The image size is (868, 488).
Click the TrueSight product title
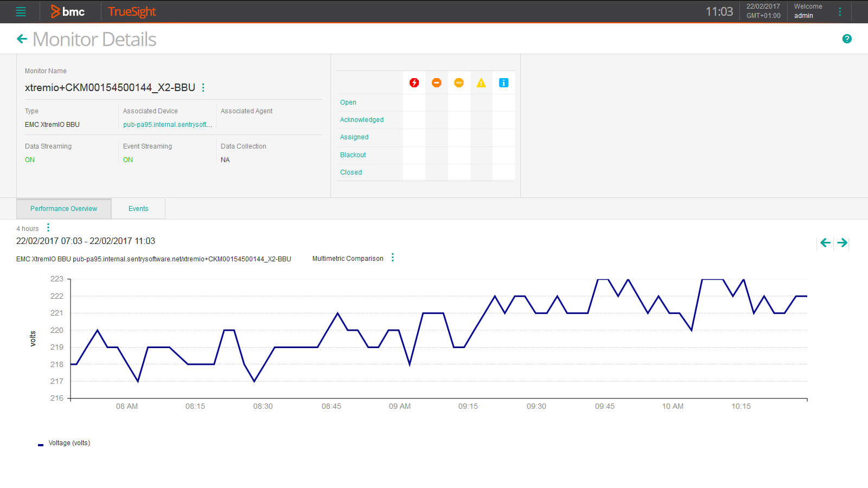[132, 11]
